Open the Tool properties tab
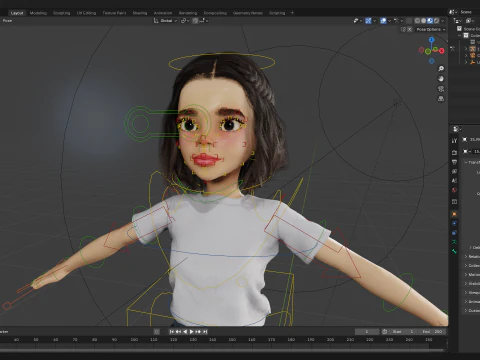 (x=454, y=141)
